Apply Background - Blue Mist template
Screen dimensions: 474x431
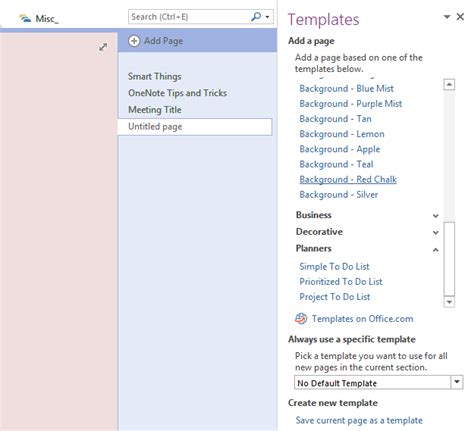pyautogui.click(x=346, y=89)
